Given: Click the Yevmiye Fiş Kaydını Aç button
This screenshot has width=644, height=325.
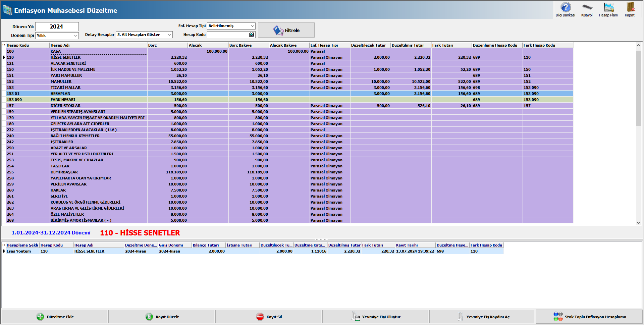Looking at the screenshot, I should [482, 317].
